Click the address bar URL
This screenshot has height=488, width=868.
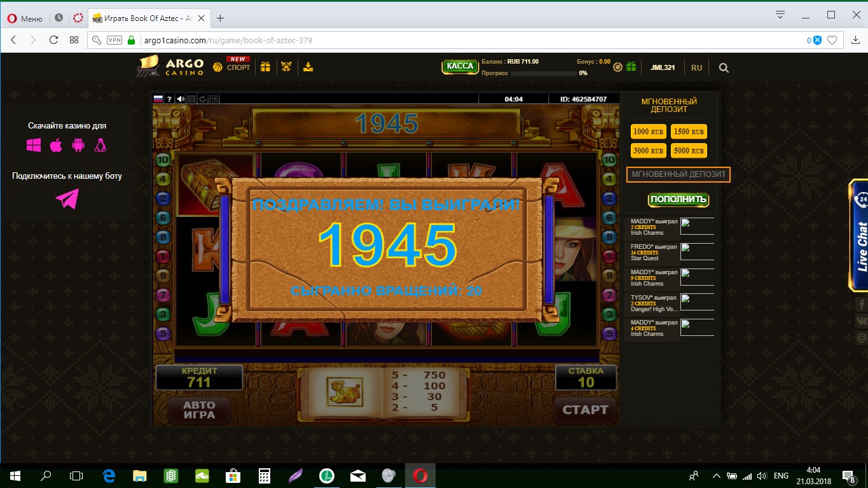click(x=228, y=40)
